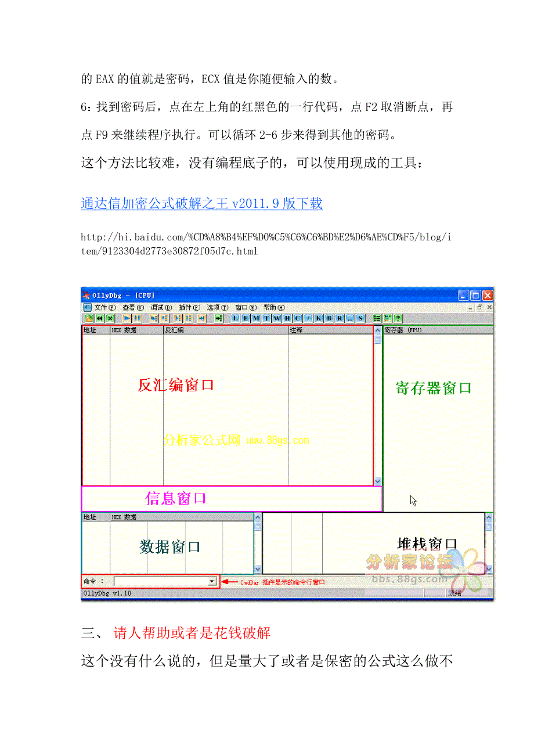Click the stack pane scrollbar down arrow
Viewport: 534px width, 756px height.
pos(489,570)
